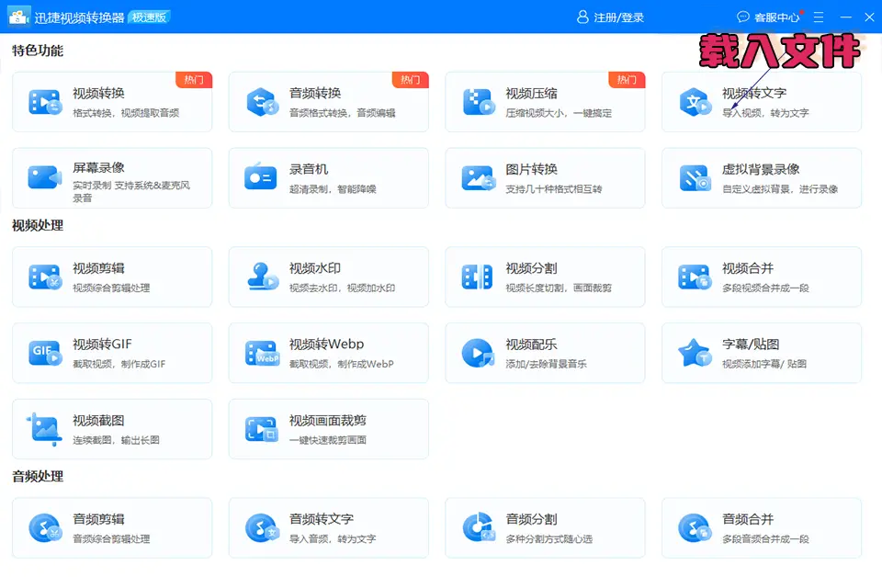
Task: Open 客服中心 support link
Action: click(x=777, y=17)
